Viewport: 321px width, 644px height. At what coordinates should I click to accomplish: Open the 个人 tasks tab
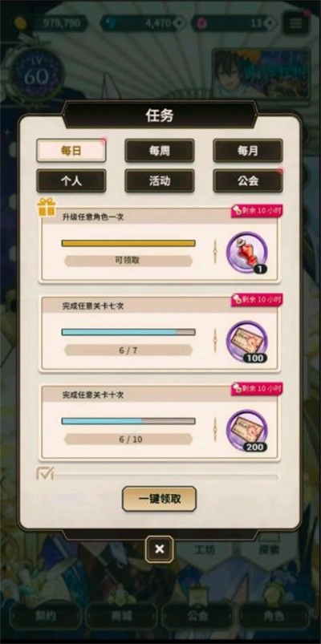(x=71, y=180)
